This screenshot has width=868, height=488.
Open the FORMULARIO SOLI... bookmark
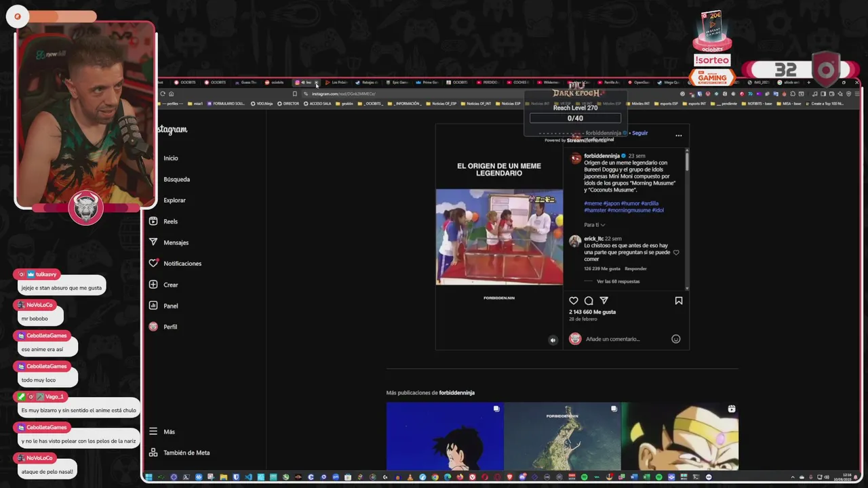(x=225, y=104)
